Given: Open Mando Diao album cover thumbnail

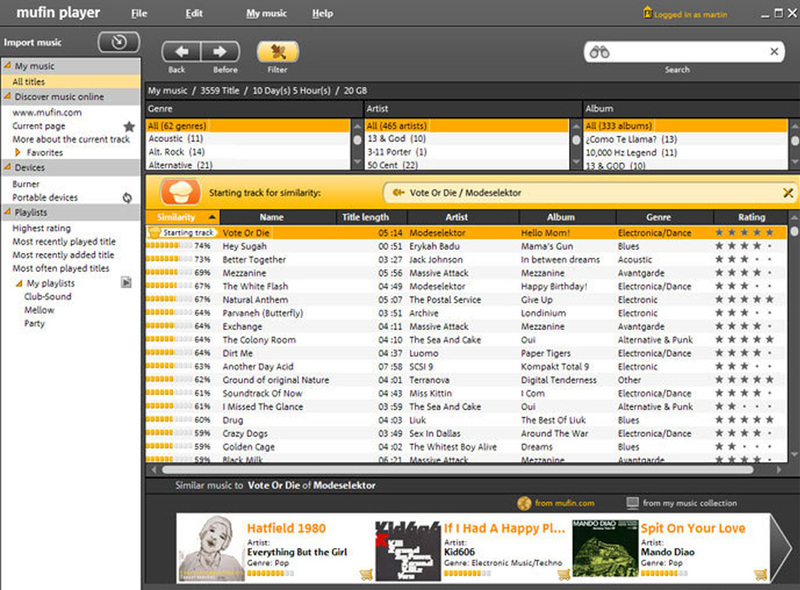Looking at the screenshot, I should [x=605, y=549].
